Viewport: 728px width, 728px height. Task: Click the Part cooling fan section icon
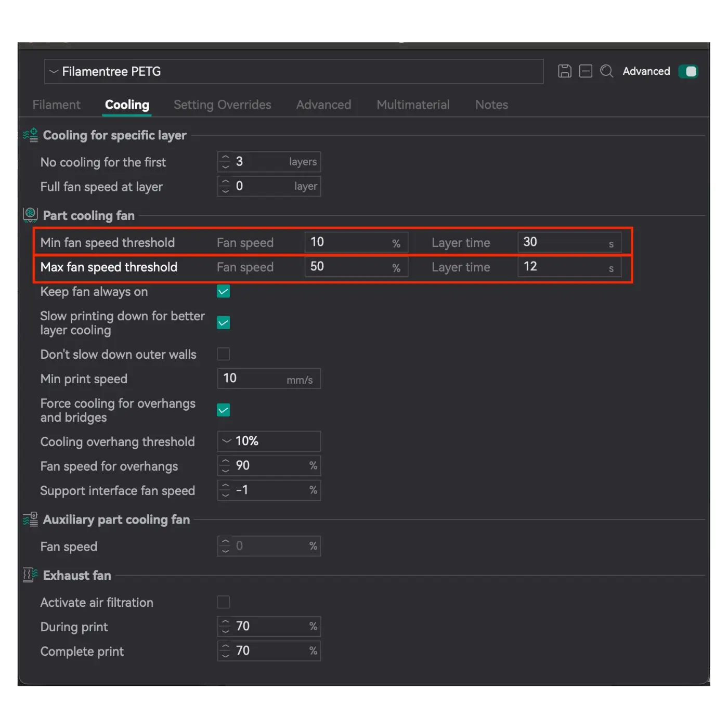[30, 215]
